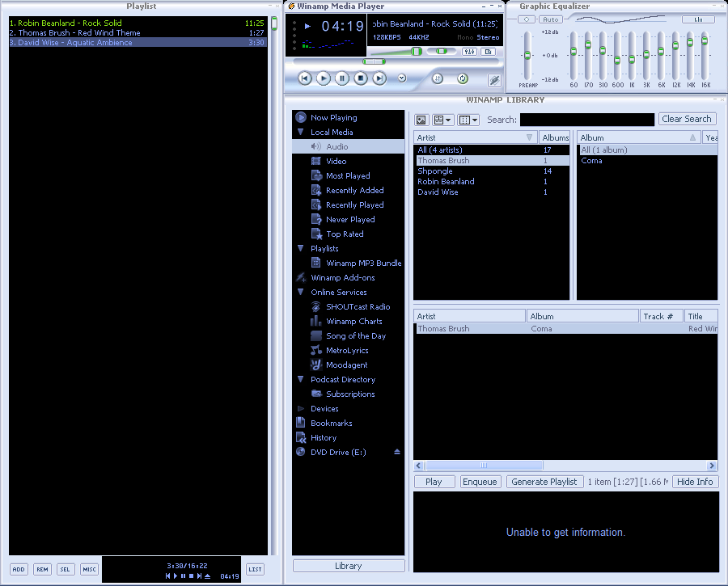Eject the DVD drive using the eject icon
This screenshot has height=586, width=728.
tap(396, 452)
